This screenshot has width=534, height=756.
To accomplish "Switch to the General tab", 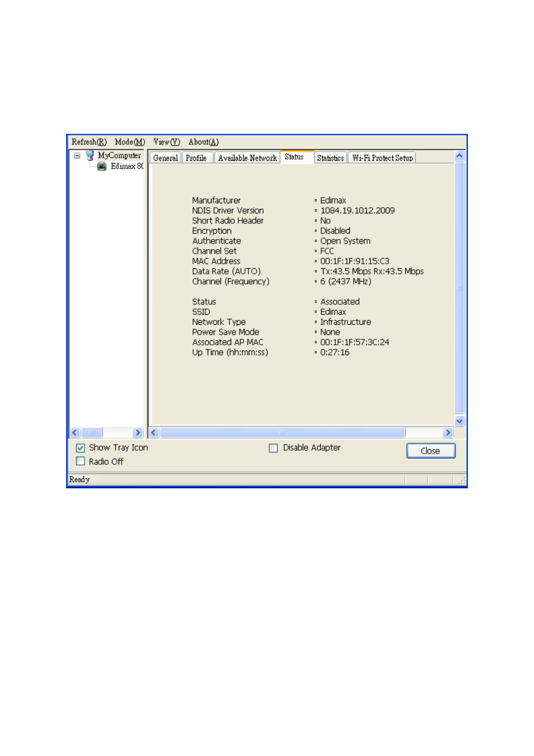I will [166, 158].
